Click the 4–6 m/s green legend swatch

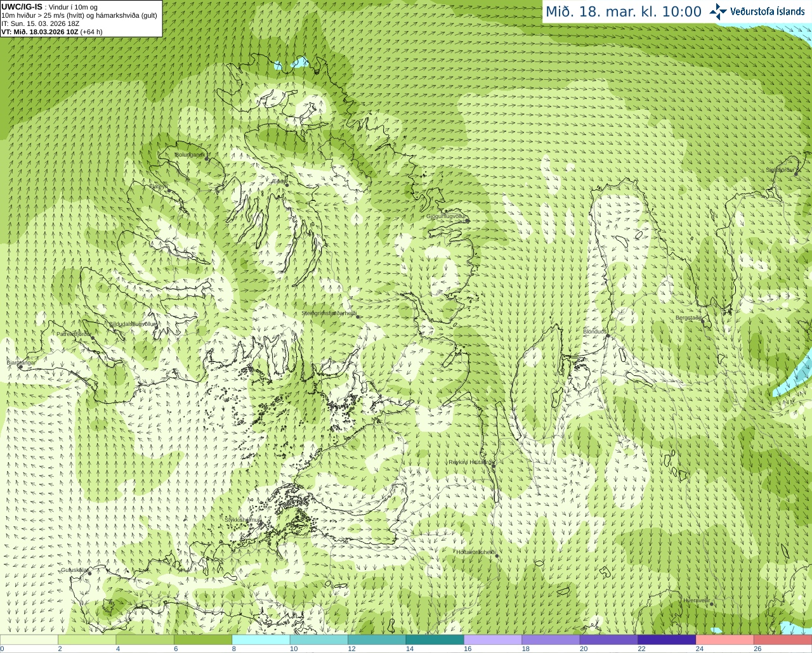pyautogui.click(x=145, y=640)
